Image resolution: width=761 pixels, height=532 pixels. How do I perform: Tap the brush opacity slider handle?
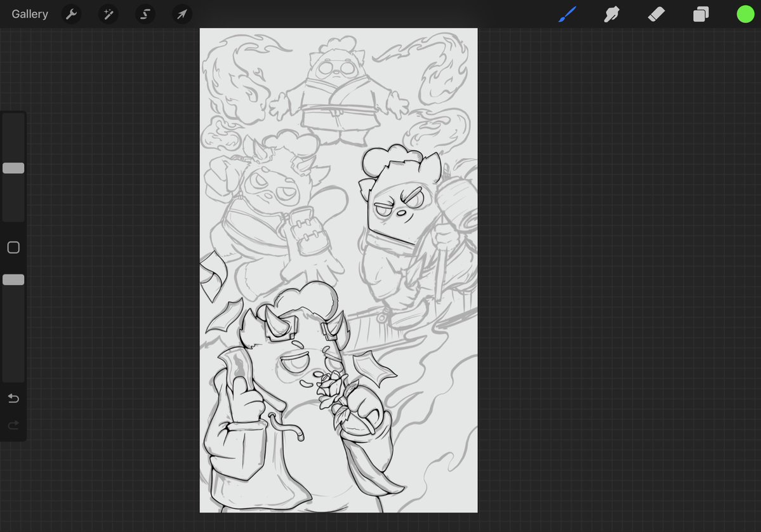13,279
